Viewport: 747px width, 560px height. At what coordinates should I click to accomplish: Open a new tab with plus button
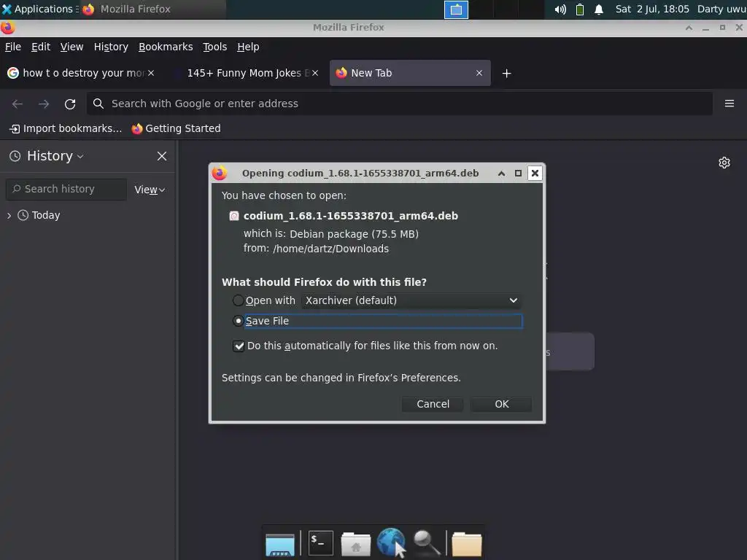tap(506, 74)
